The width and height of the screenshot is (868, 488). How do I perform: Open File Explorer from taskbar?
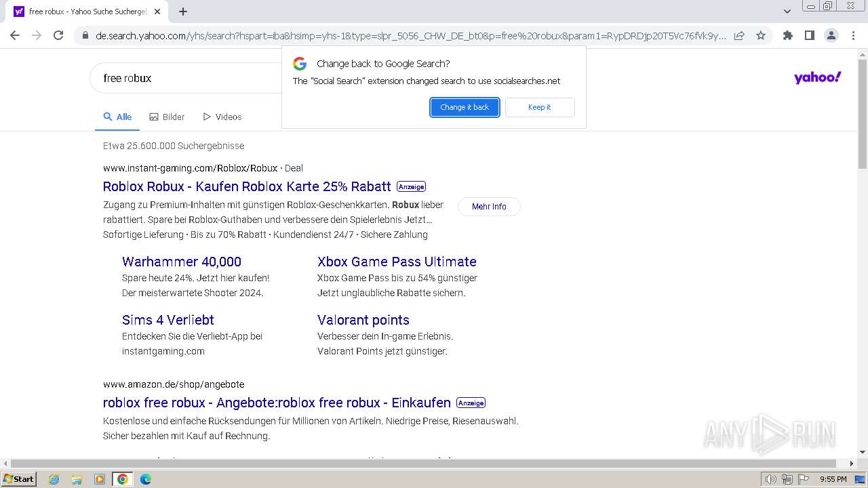[77, 479]
